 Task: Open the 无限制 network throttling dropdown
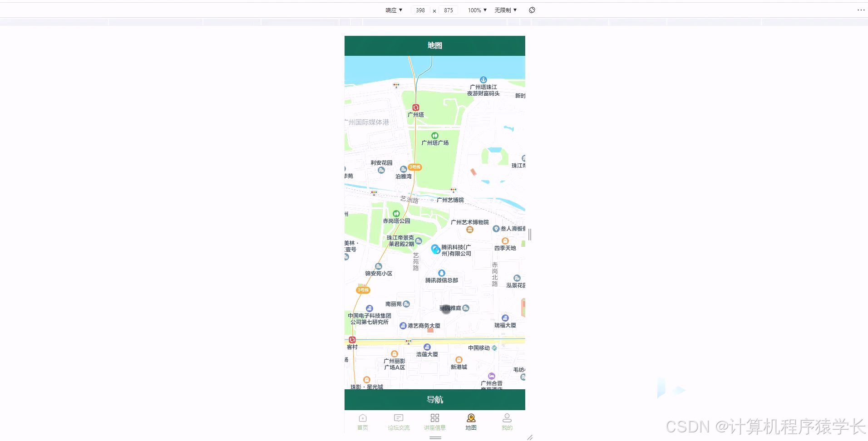[x=505, y=10]
